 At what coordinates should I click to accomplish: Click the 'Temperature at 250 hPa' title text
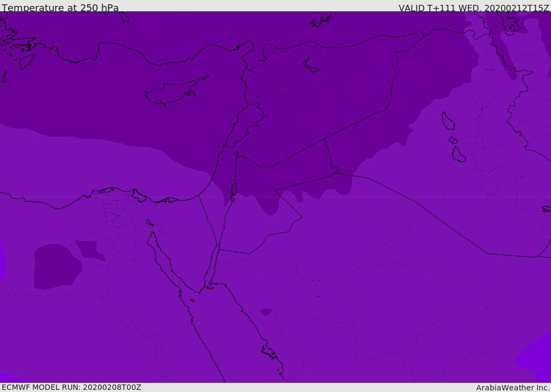(x=60, y=8)
